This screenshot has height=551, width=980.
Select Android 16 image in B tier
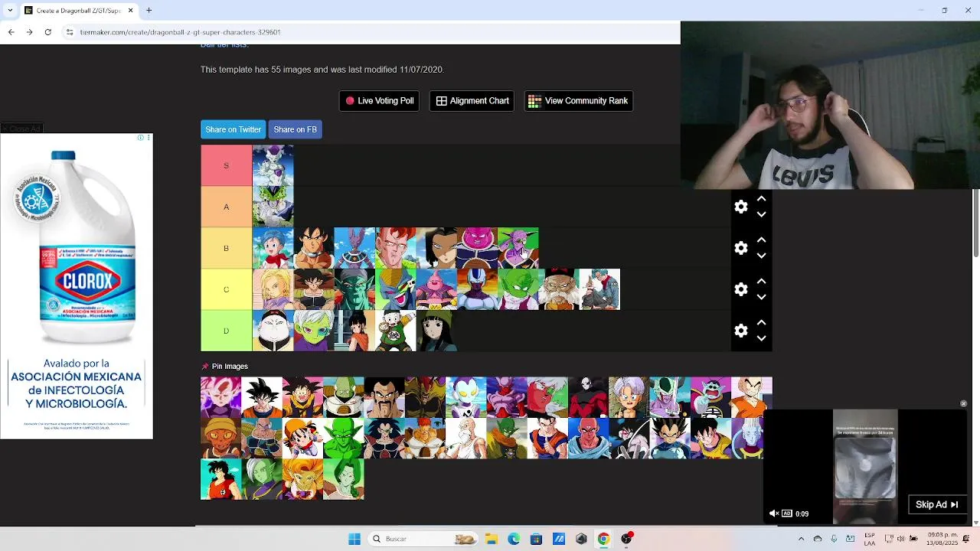[395, 248]
